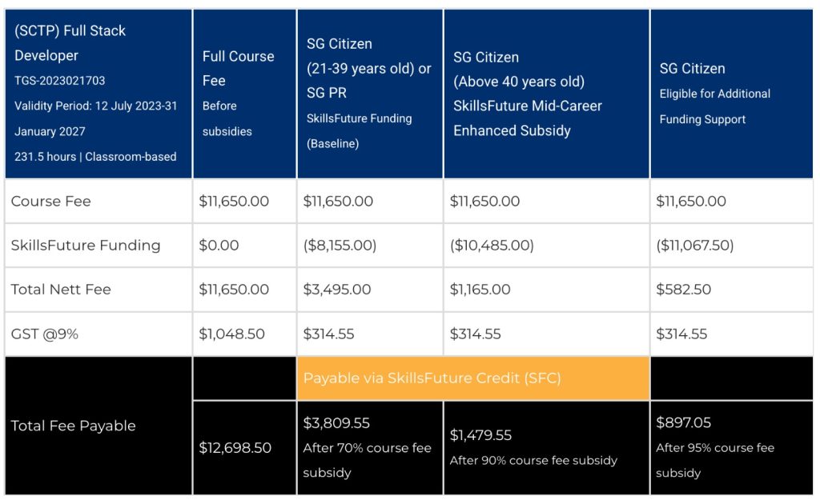Click the Total Fee Payable label
820x504 pixels.
pyautogui.click(x=73, y=426)
